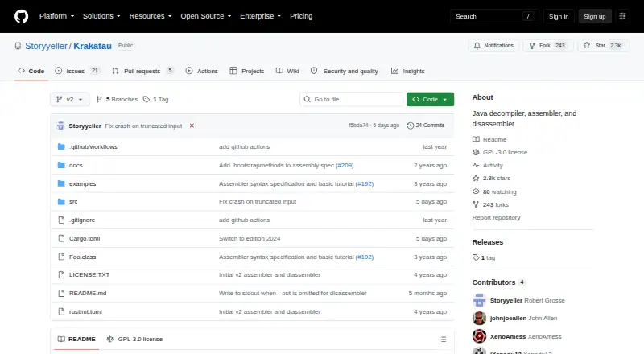Open the Releases heading link
644x354 pixels.
pos(488,242)
